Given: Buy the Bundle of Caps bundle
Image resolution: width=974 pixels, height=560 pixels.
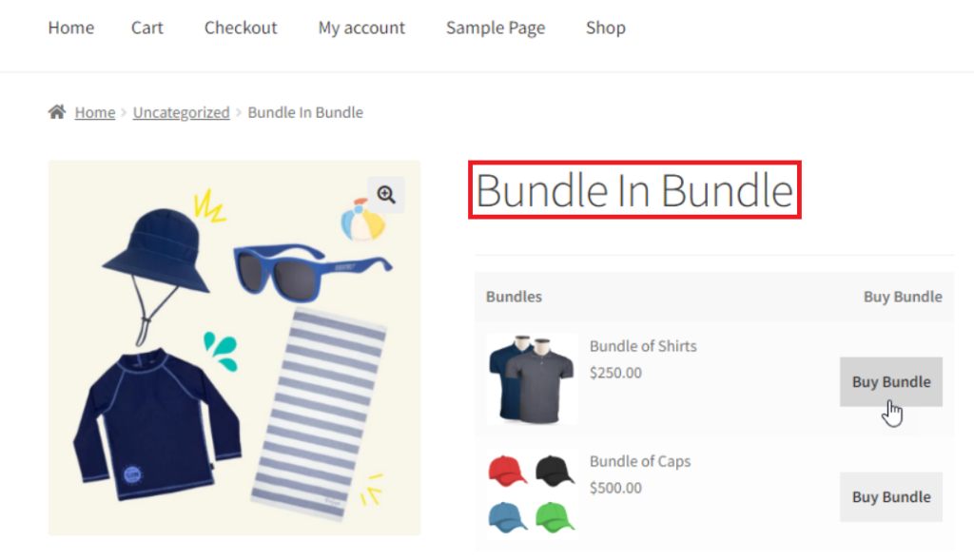Looking at the screenshot, I should coord(890,496).
